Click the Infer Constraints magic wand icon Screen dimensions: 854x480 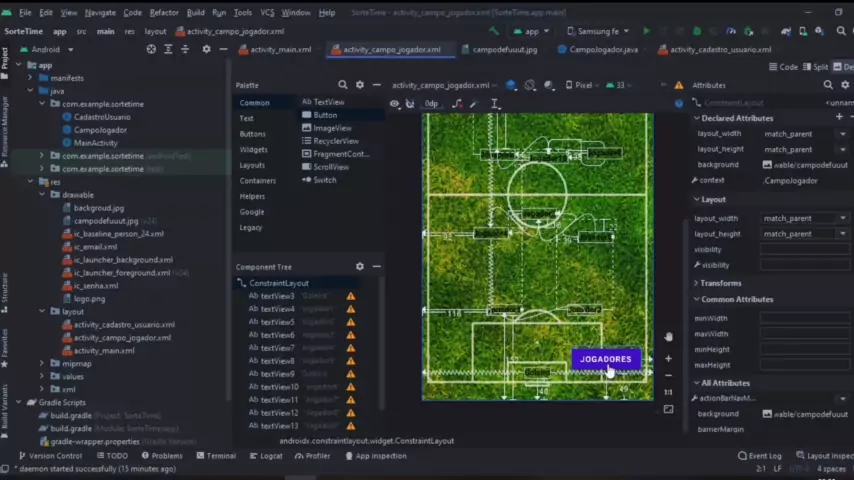(x=474, y=104)
